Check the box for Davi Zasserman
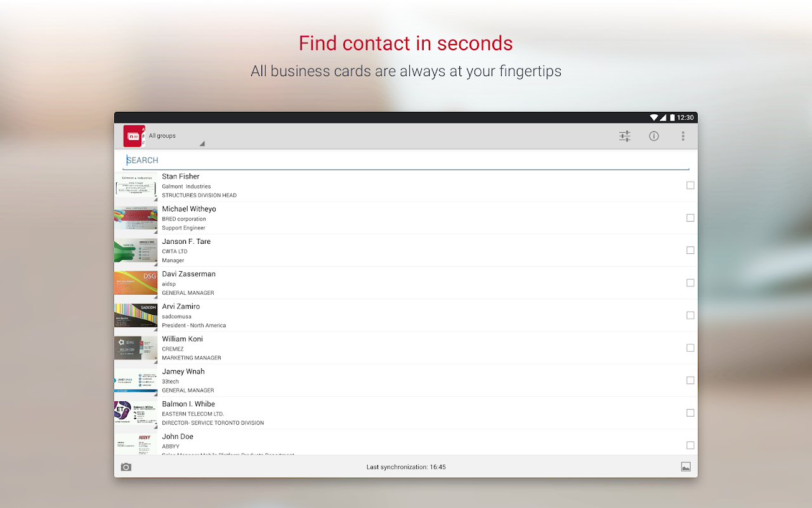This screenshot has height=508, width=812. point(690,283)
